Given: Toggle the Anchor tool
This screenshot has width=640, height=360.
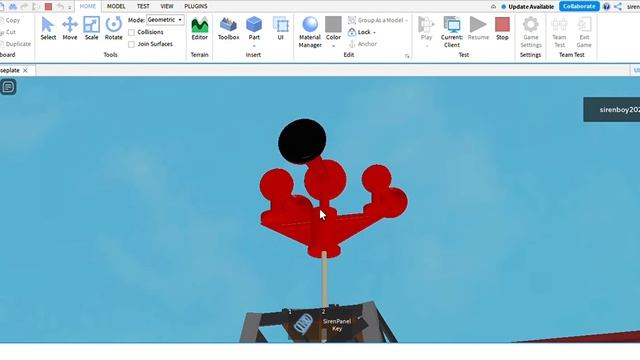Looking at the screenshot, I should pyautogui.click(x=362, y=44).
